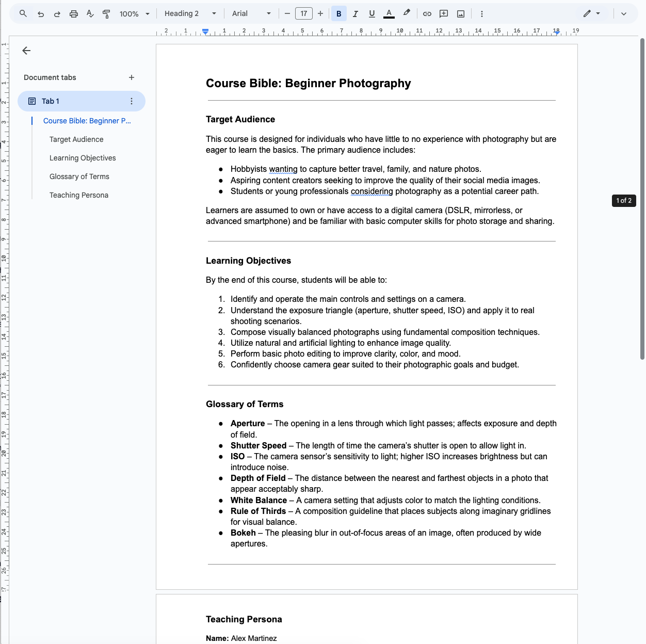Click the document title Course Bible: Beginner Photography
Image resolution: width=646 pixels, height=644 pixels.
[309, 84]
